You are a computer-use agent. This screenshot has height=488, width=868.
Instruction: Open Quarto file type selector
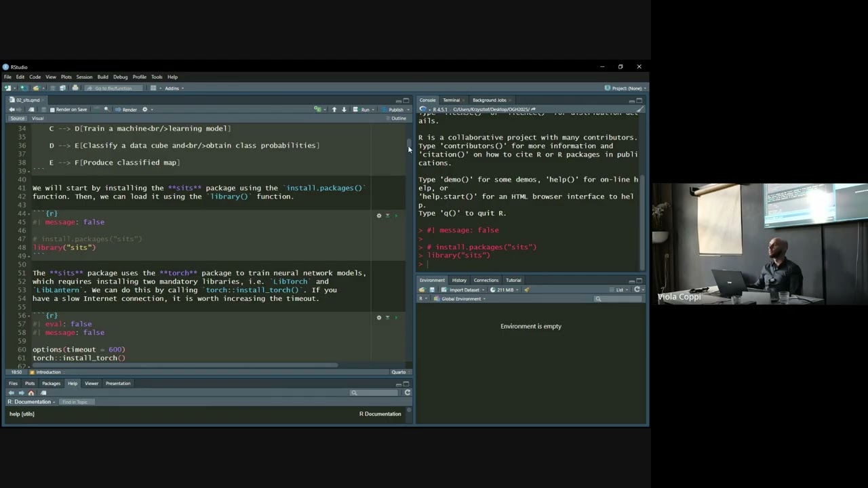(399, 372)
